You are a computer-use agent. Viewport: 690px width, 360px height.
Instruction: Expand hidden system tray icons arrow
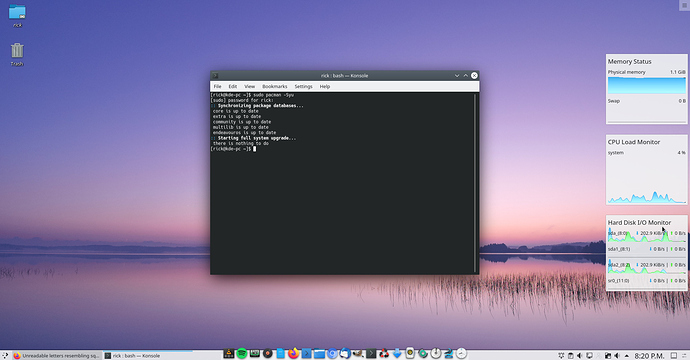[x=627, y=356]
